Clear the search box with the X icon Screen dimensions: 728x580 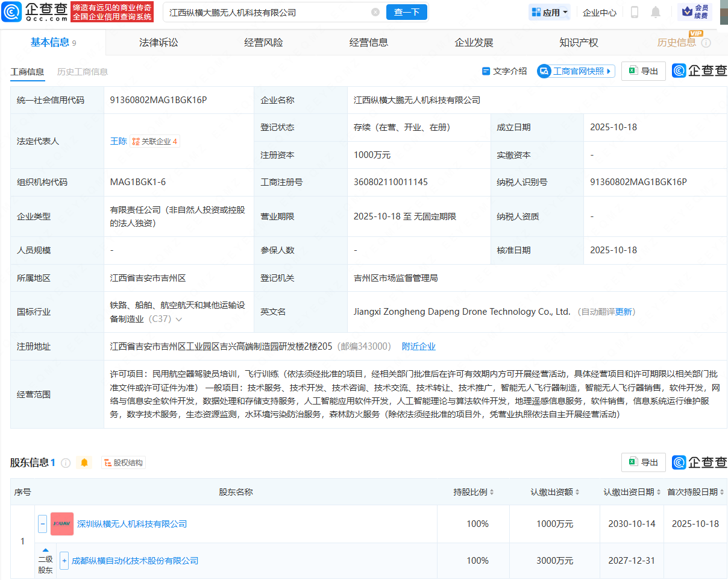(375, 12)
